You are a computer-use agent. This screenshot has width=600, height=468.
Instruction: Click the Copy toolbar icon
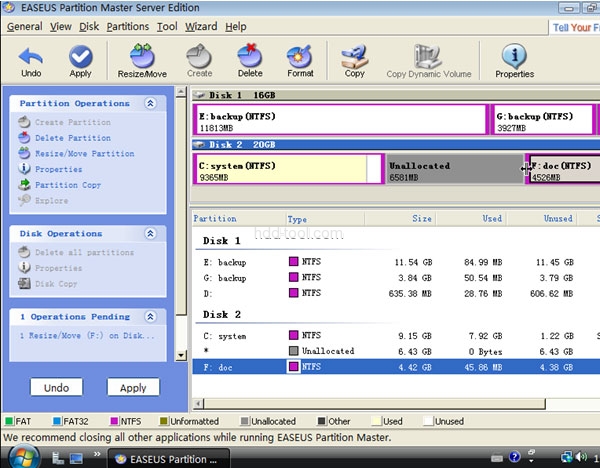tap(354, 61)
